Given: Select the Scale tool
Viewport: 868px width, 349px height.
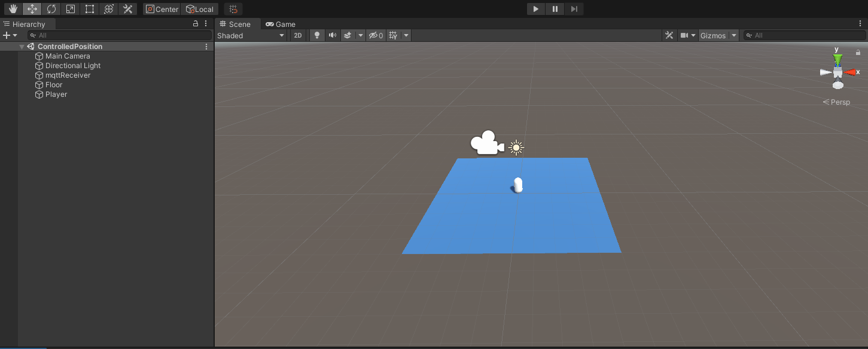Looking at the screenshot, I should [x=71, y=9].
